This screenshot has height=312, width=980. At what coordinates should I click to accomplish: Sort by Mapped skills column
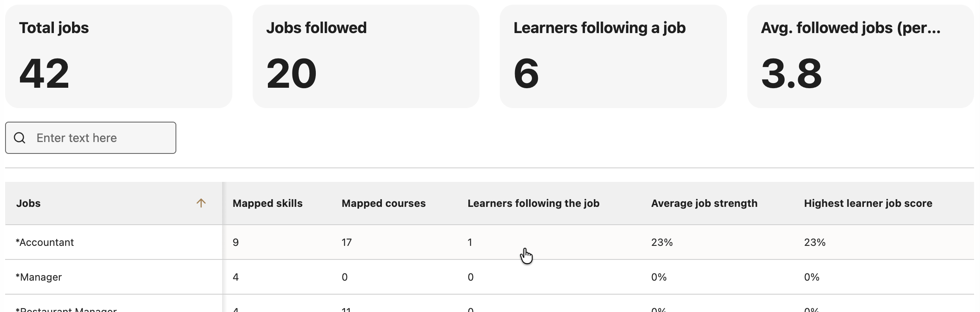coord(267,203)
